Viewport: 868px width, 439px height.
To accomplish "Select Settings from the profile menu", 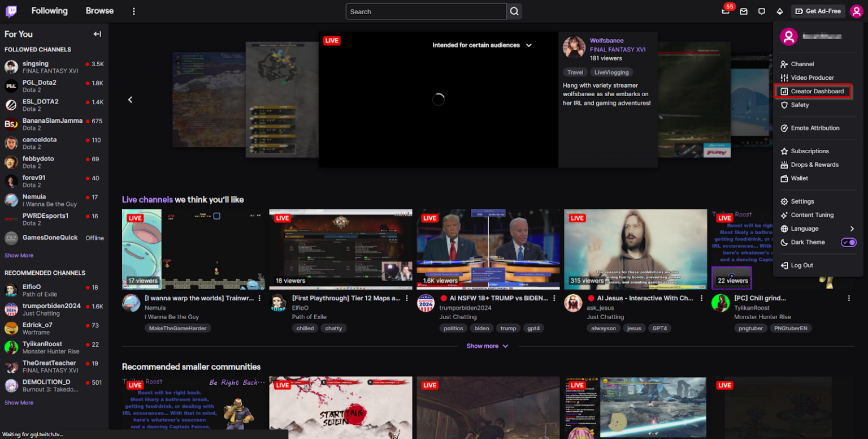I will (802, 201).
